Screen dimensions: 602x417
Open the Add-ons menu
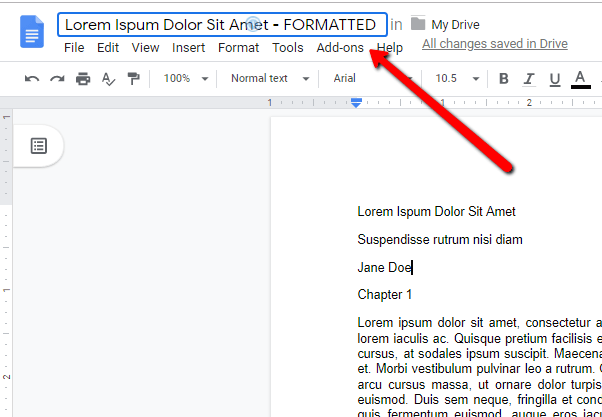point(340,48)
